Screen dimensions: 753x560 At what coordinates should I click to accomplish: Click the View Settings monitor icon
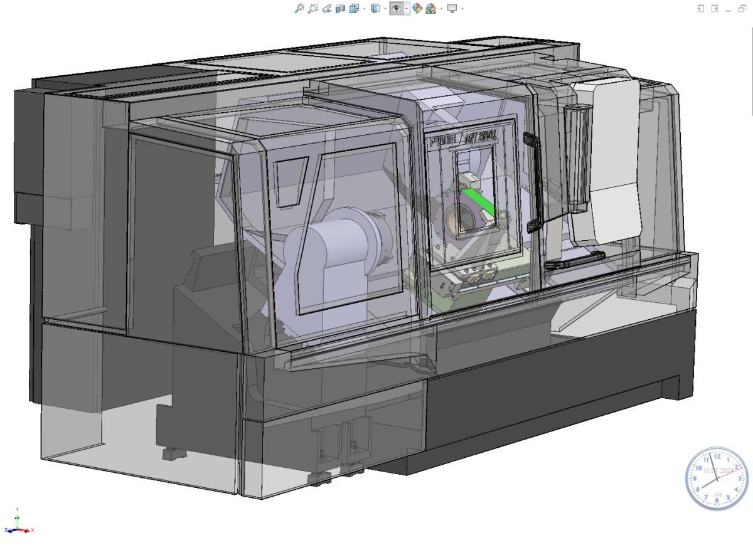pyautogui.click(x=451, y=8)
